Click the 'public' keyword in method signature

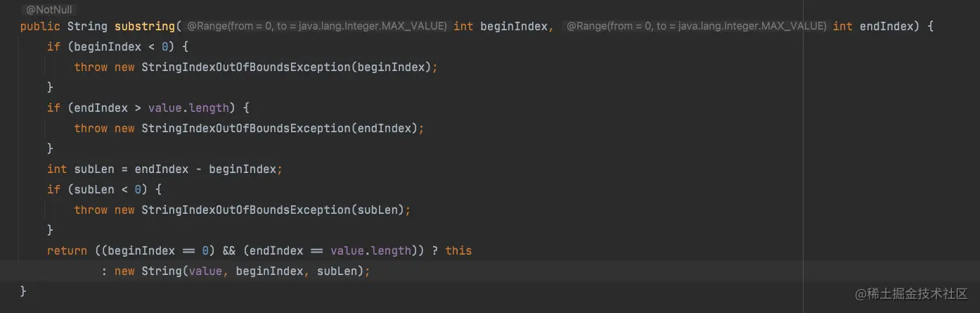40,27
